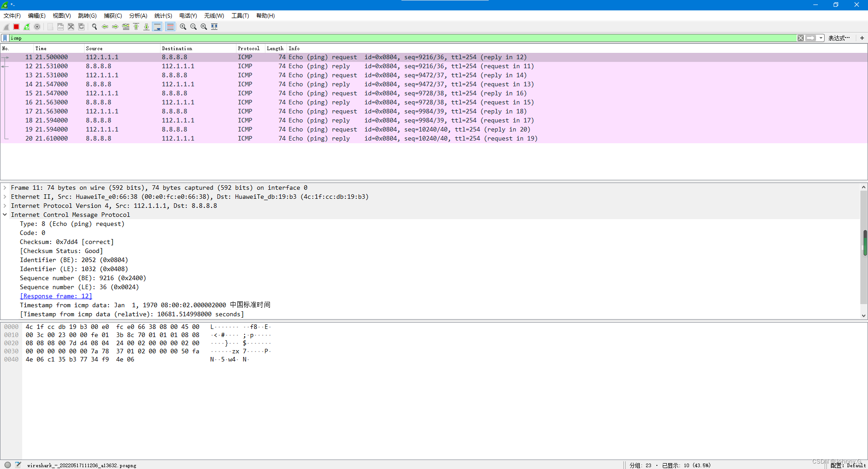Select packet 12 echo reply row

coord(434,66)
